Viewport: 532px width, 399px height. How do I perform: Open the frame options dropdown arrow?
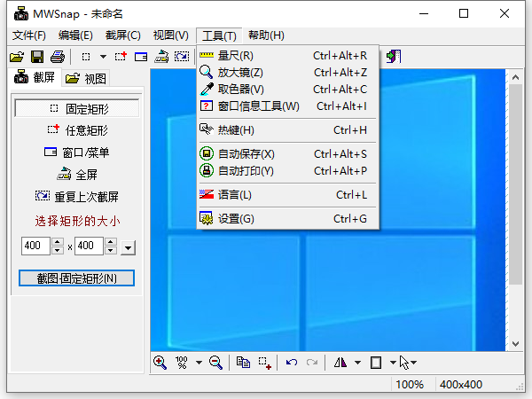pyautogui.click(x=393, y=363)
